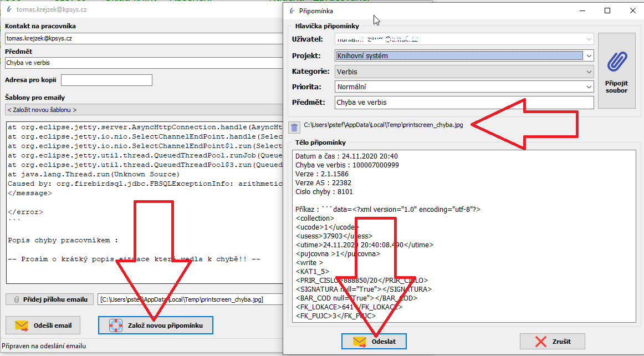Click the Adresa pro kopii input field

106,80
